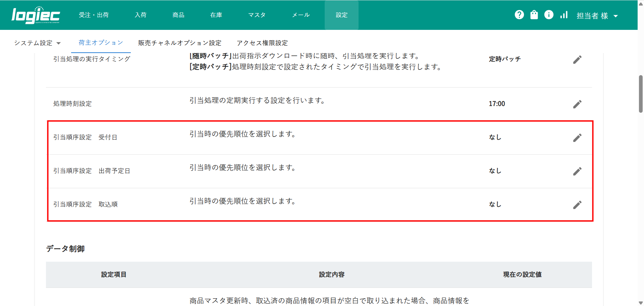Edit 引当順序設定 受付日 with pencil icon
This screenshot has height=306, width=644.
tap(577, 138)
